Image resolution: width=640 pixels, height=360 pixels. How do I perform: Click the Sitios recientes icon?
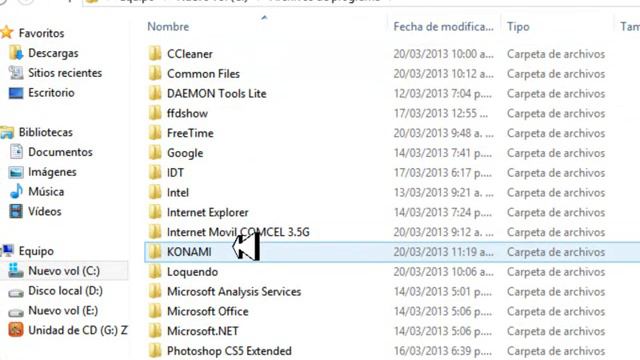(x=16, y=73)
